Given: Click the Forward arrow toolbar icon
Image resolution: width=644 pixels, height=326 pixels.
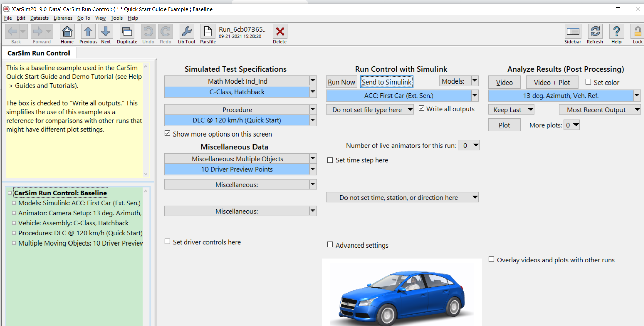Looking at the screenshot, I should pos(38,32).
